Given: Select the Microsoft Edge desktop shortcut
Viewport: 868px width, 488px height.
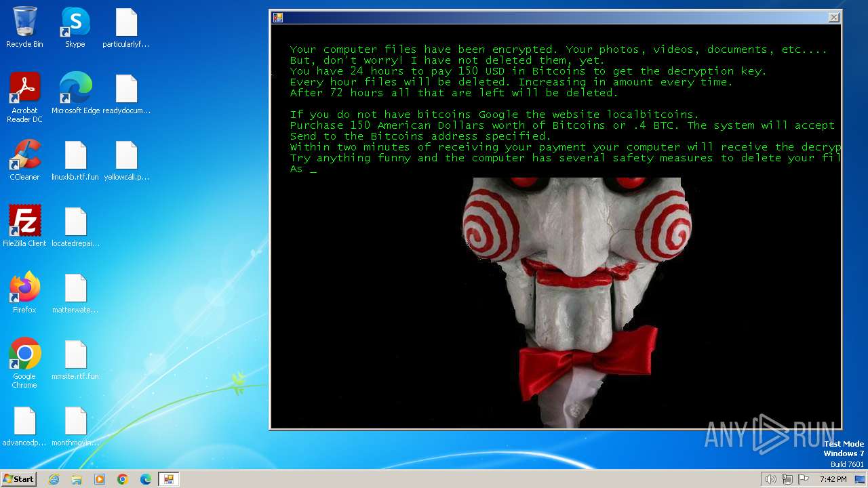Looking at the screenshot, I should tap(75, 94).
